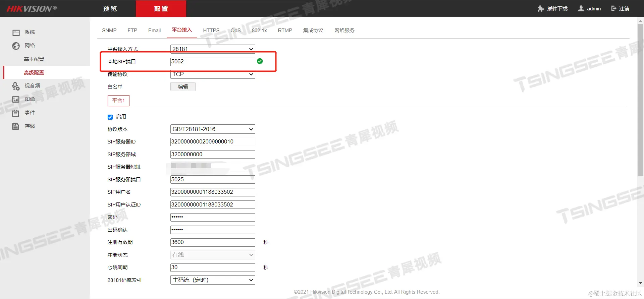Open the 平台接入方式 dropdown
Viewport: 644px width, 299px height.
pyautogui.click(x=213, y=49)
